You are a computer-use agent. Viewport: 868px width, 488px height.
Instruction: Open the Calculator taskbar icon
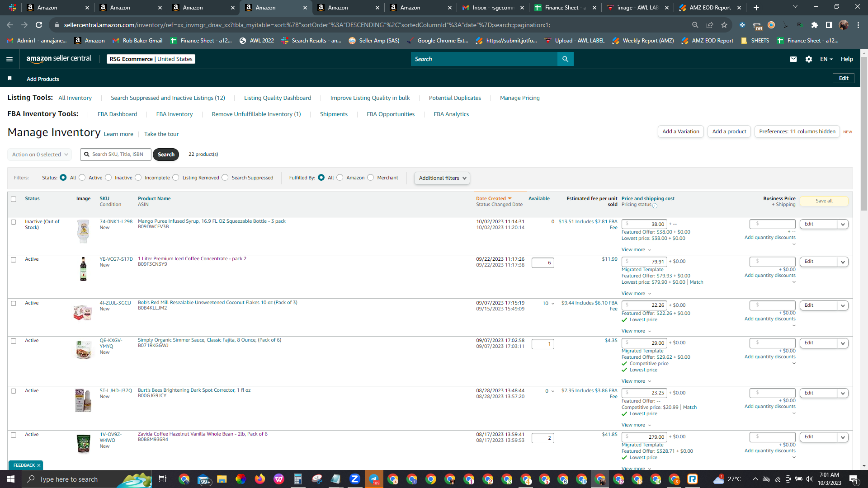[x=297, y=479]
